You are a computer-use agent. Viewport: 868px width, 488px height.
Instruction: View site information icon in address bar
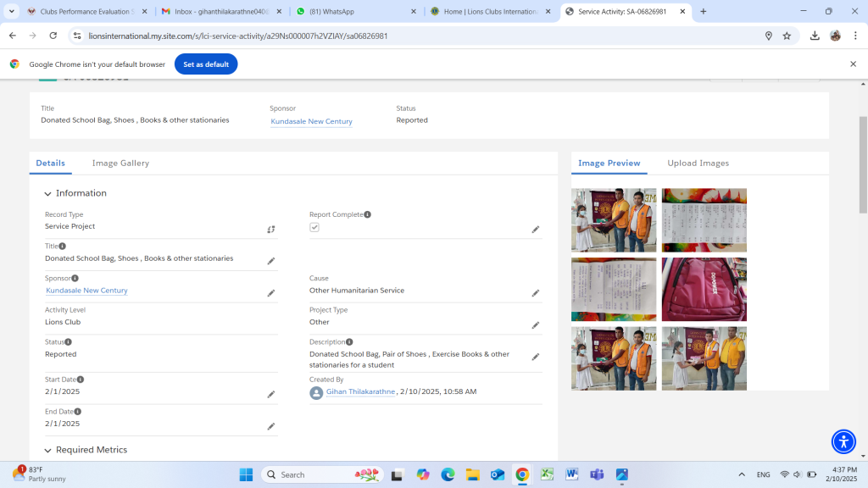click(77, 36)
